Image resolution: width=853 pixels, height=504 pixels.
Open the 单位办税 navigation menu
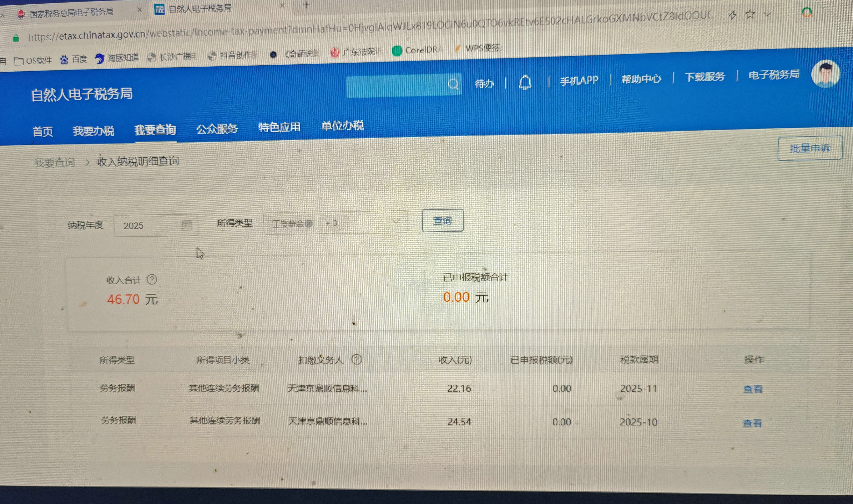pos(342,126)
